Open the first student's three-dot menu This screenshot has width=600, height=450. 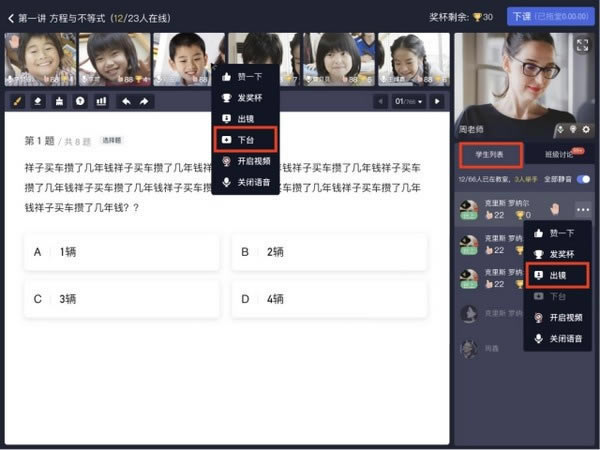pos(582,208)
